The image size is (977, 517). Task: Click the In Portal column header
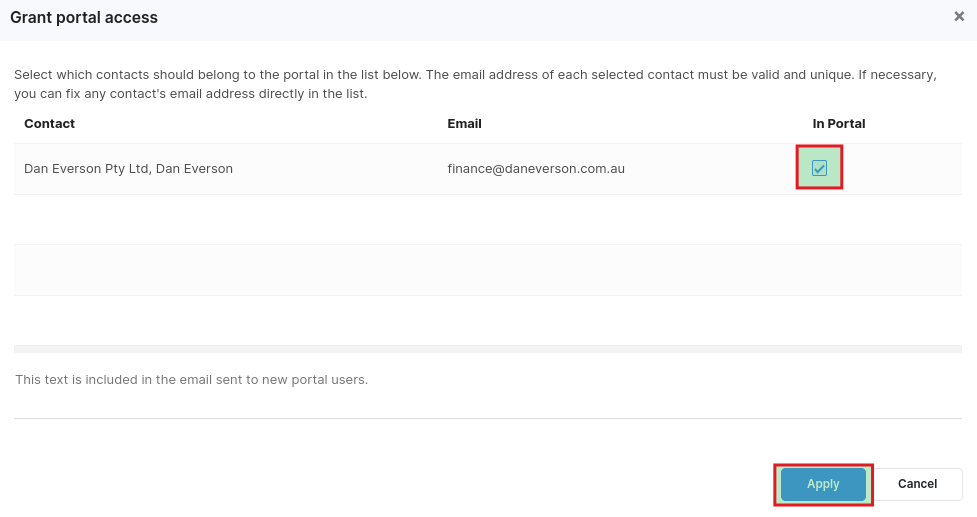pyautogui.click(x=838, y=124)
